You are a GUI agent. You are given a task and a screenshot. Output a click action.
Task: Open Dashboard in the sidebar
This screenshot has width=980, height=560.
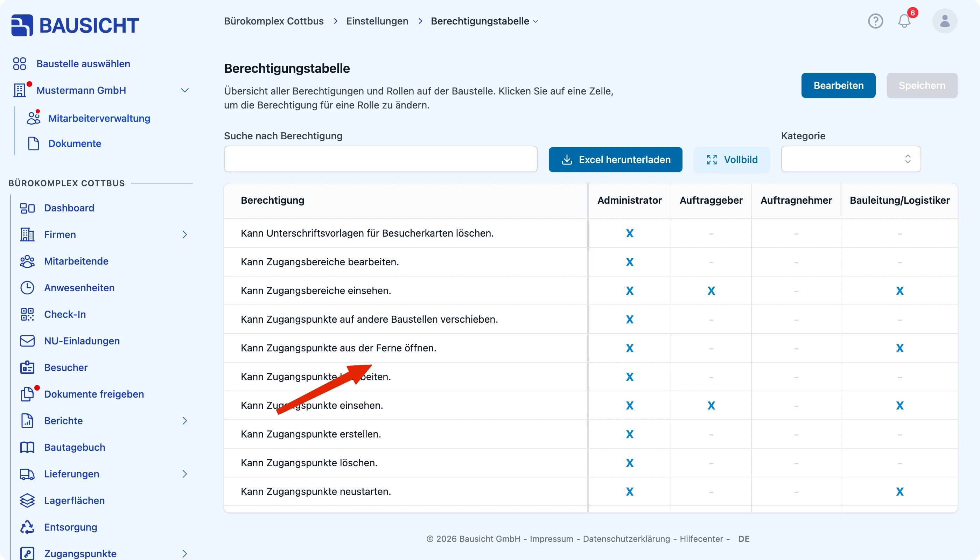(69, 208)
